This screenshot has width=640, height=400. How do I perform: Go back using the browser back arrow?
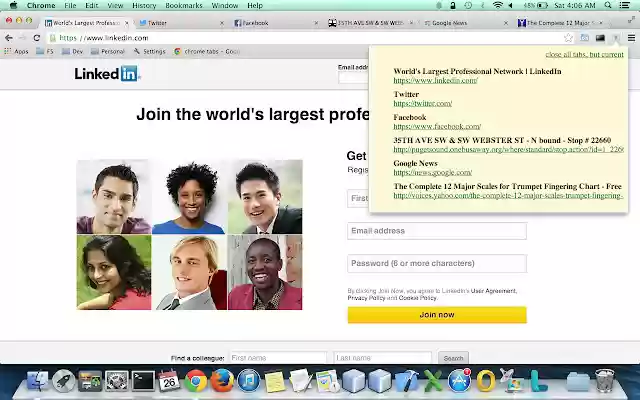(9, 38)
